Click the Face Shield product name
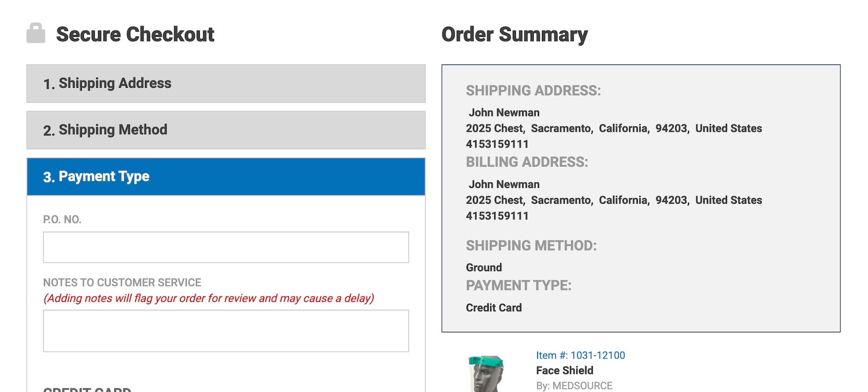This screenshot has width=868, height=392. pos(564,370)
